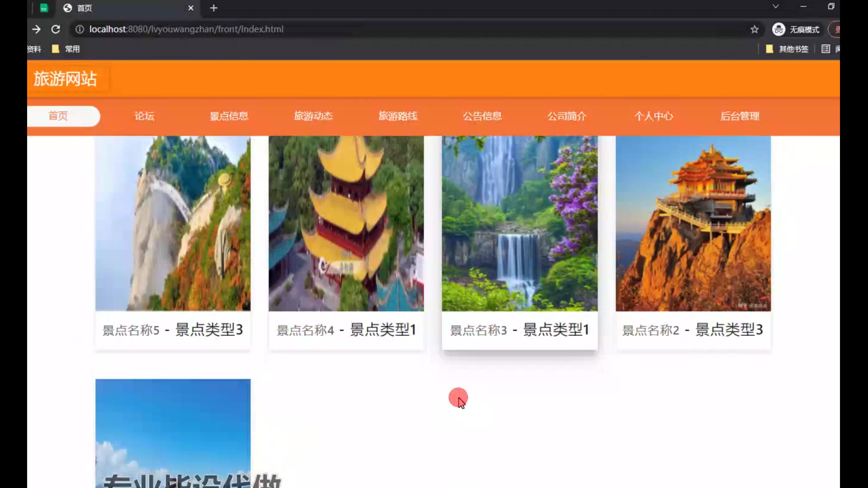Open a new browser tab
Screen dimensions: 868x488
(214, 8)
